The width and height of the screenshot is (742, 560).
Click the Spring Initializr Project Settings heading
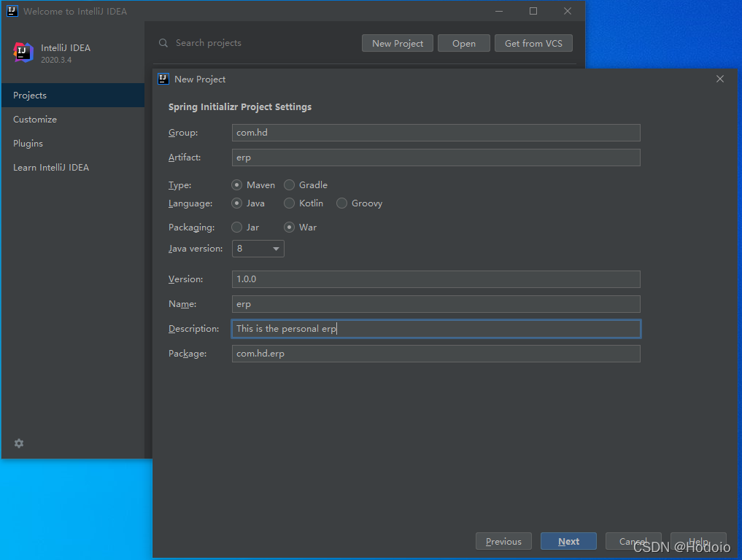click(x=240, y=107)
